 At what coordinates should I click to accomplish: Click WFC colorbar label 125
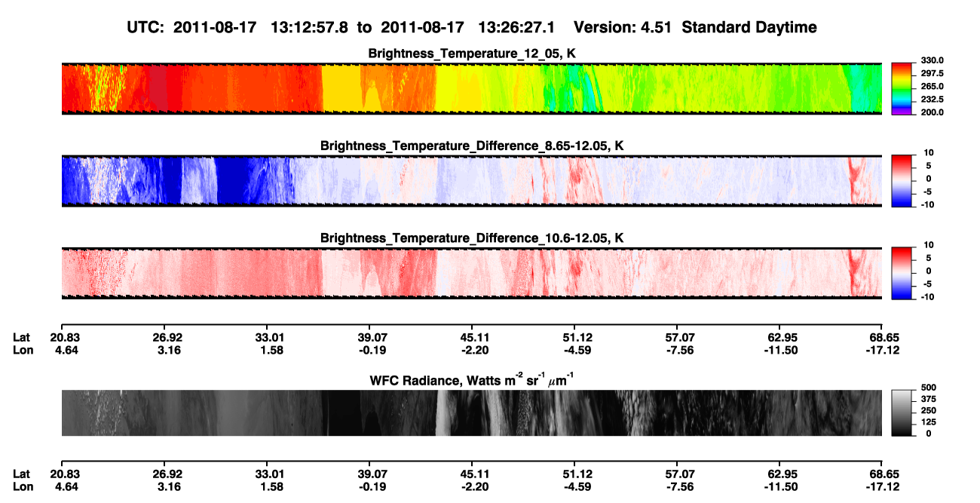(928, 422)
